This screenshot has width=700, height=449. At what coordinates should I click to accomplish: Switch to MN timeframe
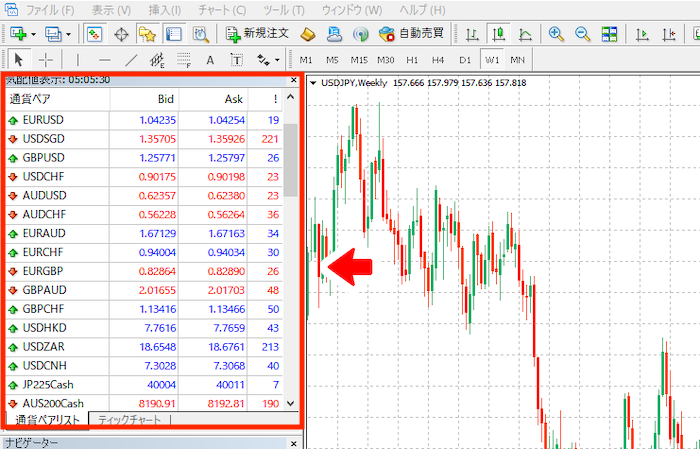(x=517, y=60)
